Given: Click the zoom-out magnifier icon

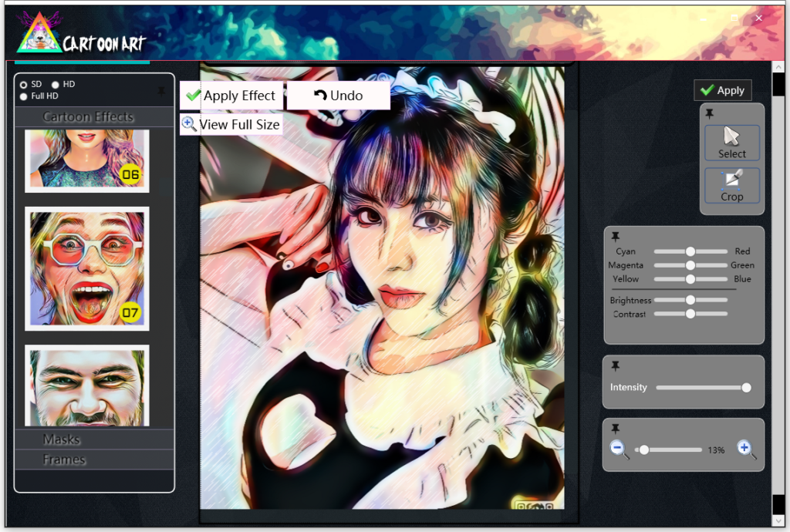Looking at the screenshot, I should [x=617, y=448].
